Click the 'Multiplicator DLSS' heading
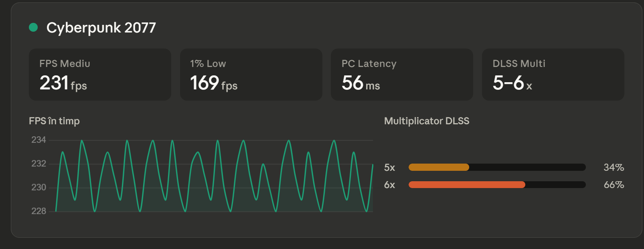644x249 pixels. tap(426, 121)
